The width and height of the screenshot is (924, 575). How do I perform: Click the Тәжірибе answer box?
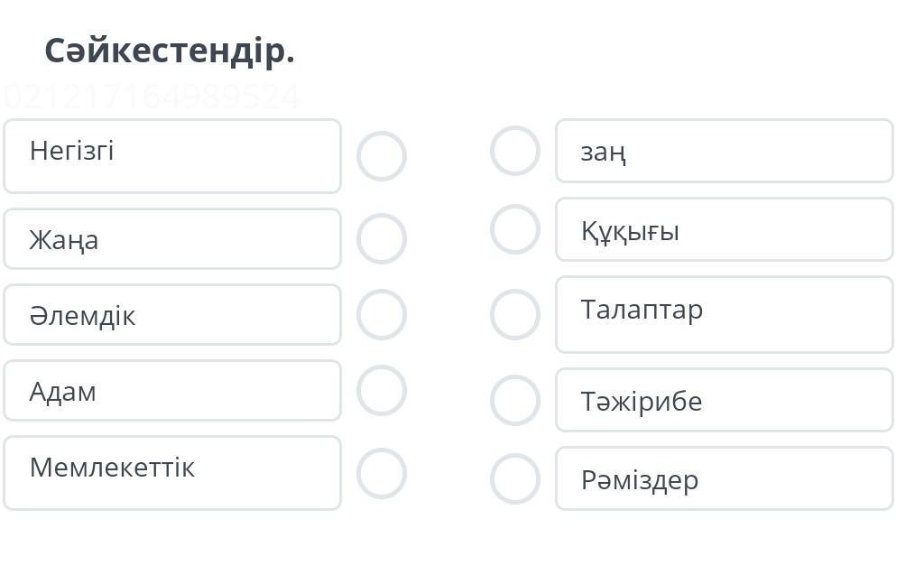(x=725, y=400)
